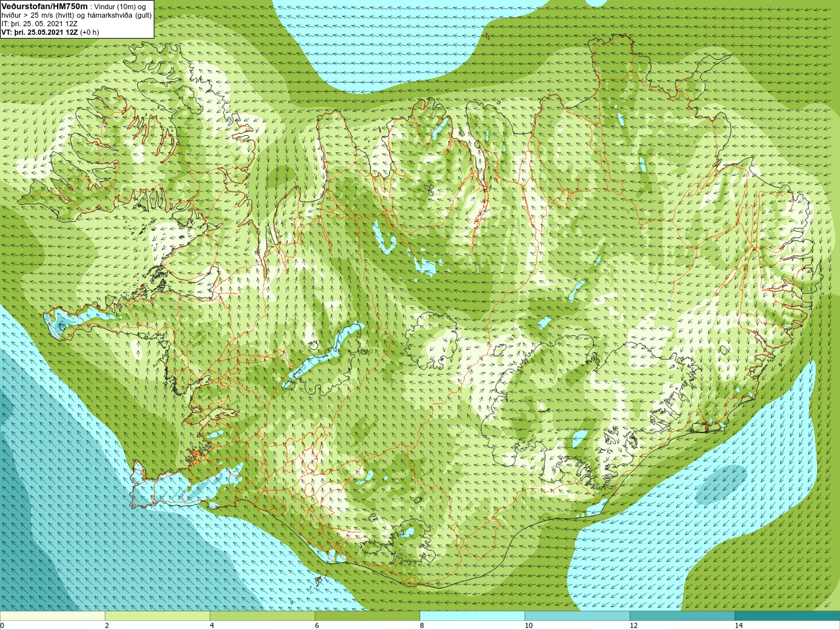Click the '0' label on the color scale
Viewport: 840px width, 630px height.
pos(2,625)
